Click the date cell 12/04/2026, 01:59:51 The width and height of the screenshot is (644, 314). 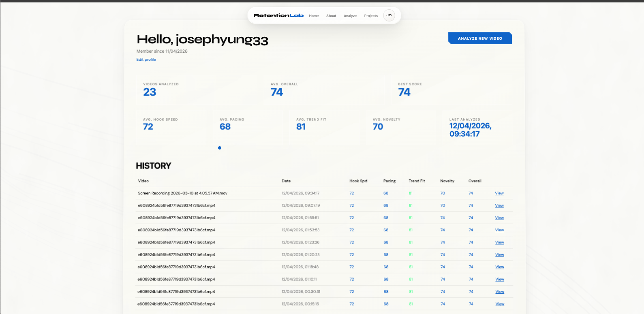[300, 218]
